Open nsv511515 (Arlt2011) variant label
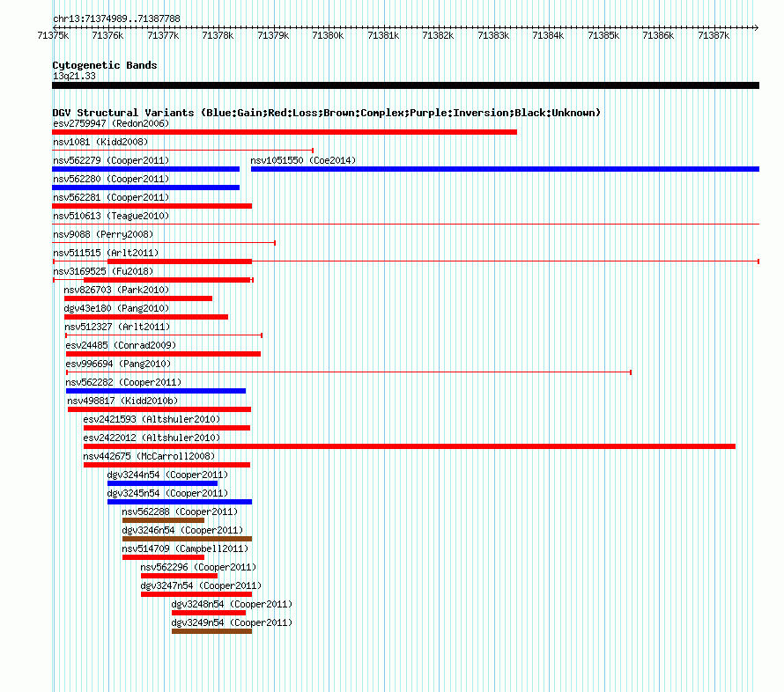The height and width of the screenshot is (692, 784). [106, 253]
